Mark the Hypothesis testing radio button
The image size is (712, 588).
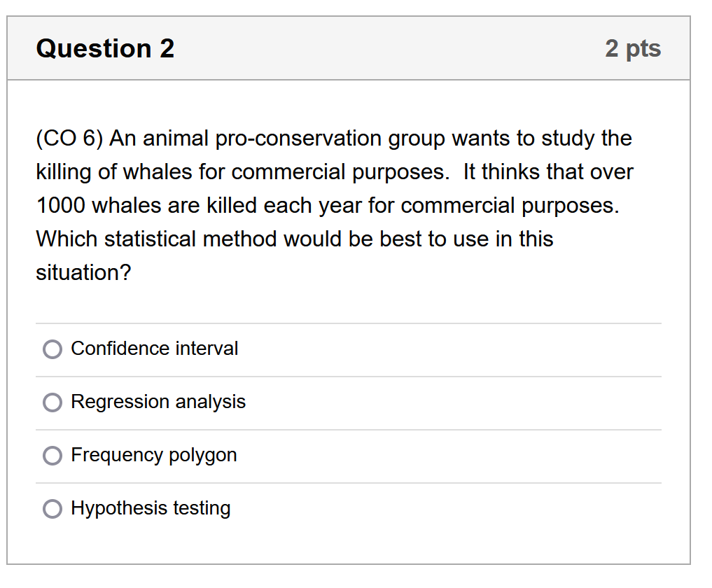click(x=53, y=509)
